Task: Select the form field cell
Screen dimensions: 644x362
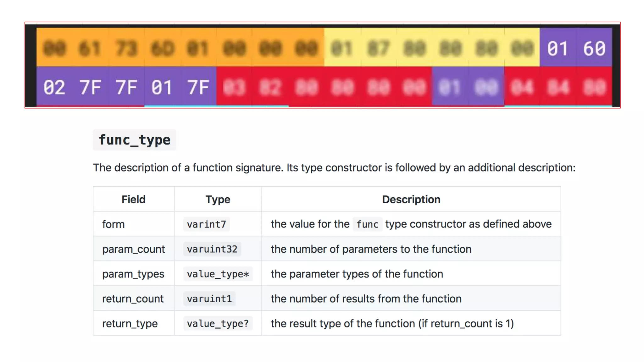Action: 114,224
